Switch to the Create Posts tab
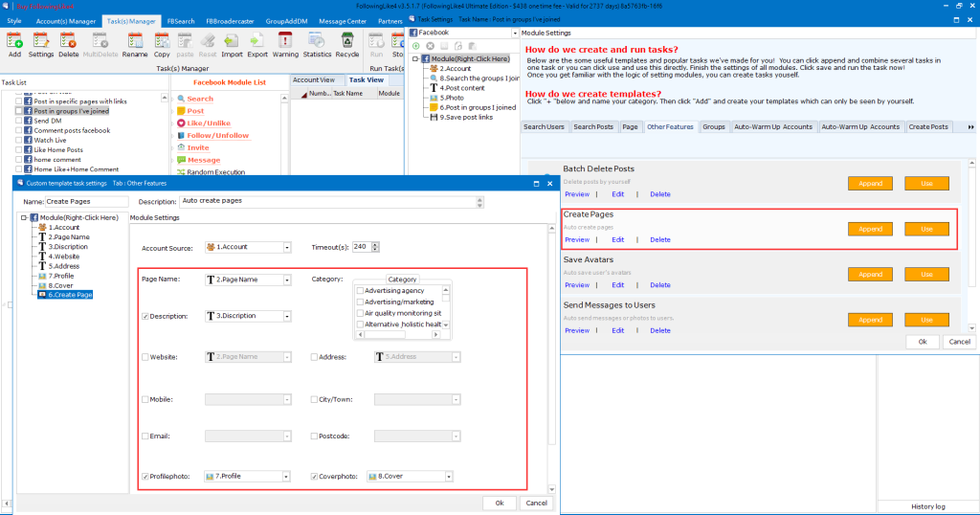Image resolution: width=980 pixels, height=515 pixels. point(928,127)
